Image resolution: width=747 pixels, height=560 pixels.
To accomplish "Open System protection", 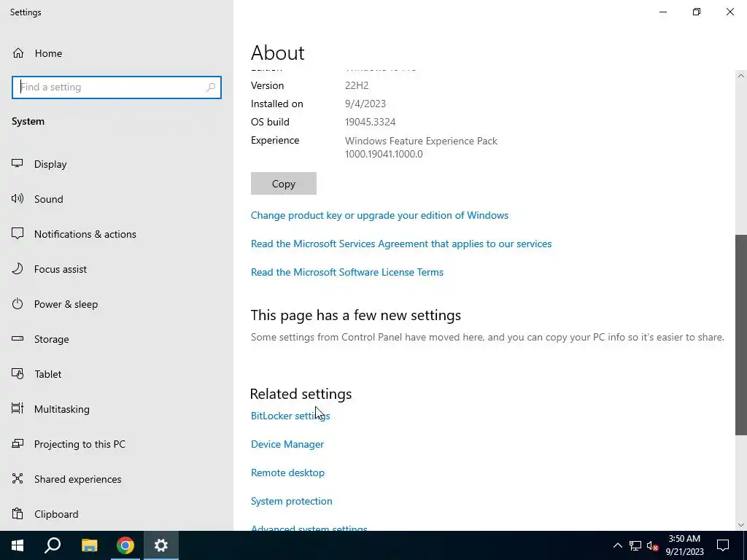I will (x=292, y=501).
